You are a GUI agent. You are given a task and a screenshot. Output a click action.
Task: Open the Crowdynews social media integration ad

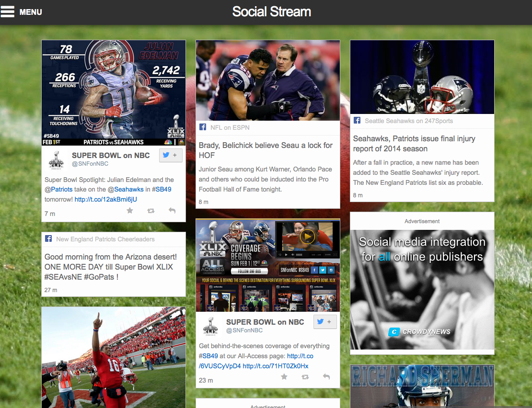point(422,290)
